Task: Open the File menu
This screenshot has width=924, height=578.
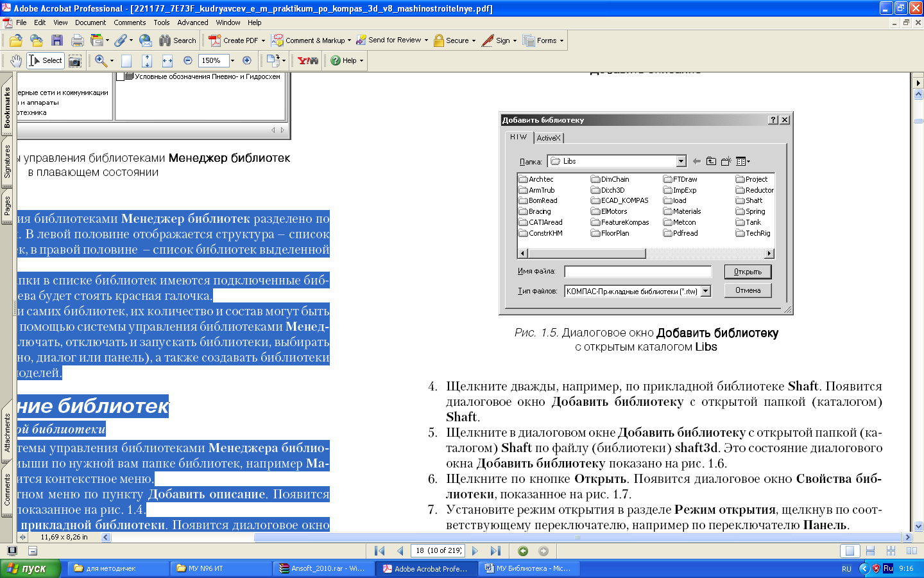Action: [21, 22]
